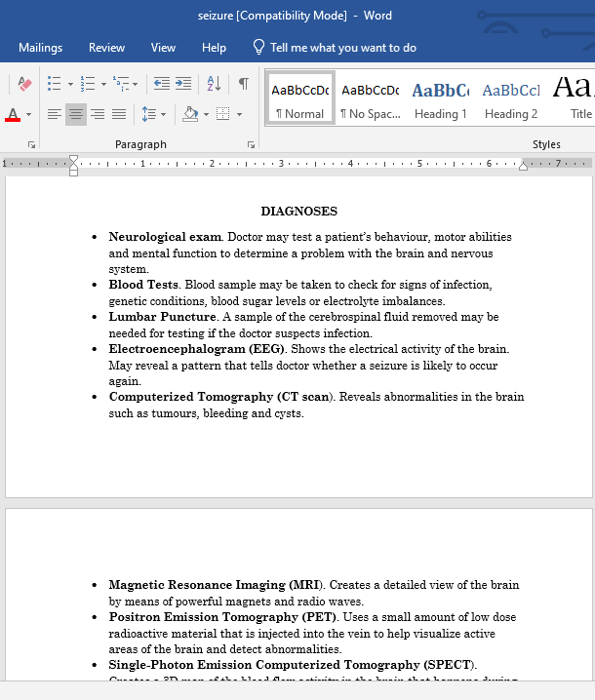Open multilevel list dropdown arrow

pos(136,84)
